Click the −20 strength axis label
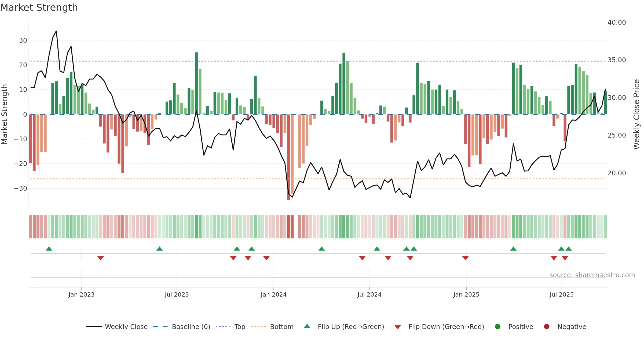 tap(21, 164)
